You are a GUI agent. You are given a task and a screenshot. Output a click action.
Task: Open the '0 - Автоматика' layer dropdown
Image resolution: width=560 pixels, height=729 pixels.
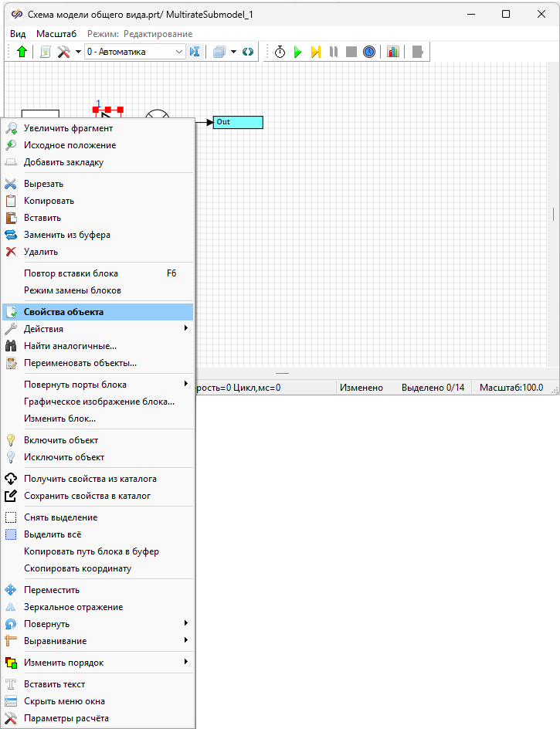(x=135, y=52)
